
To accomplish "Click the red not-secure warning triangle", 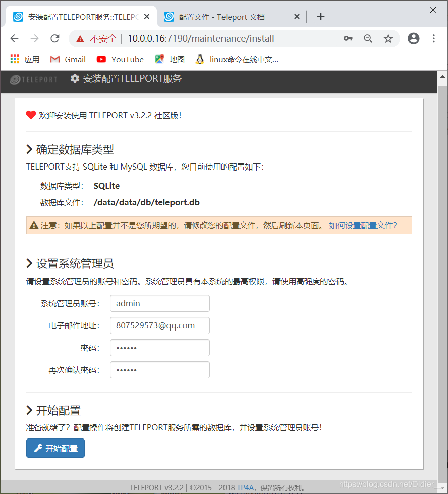I will click(x=80, y=39).
